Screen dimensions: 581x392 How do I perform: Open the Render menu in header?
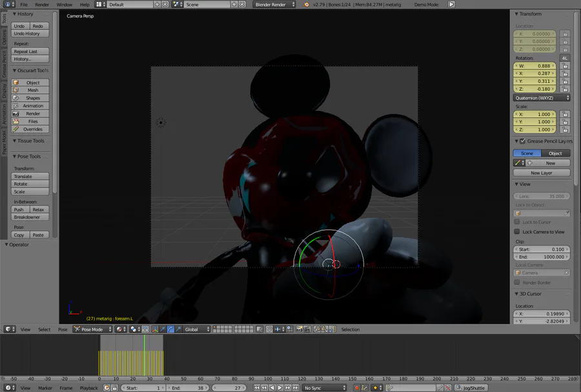[x=42, y=5]
